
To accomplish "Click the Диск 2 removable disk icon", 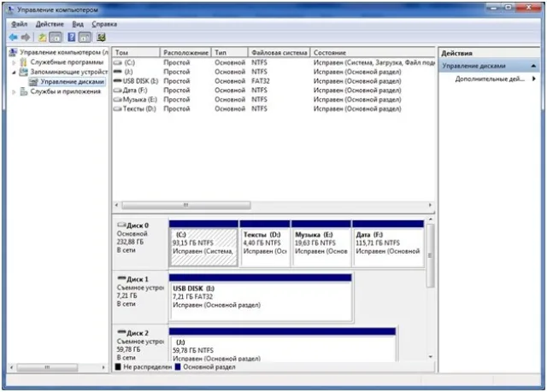I will [x=121, y=332].
